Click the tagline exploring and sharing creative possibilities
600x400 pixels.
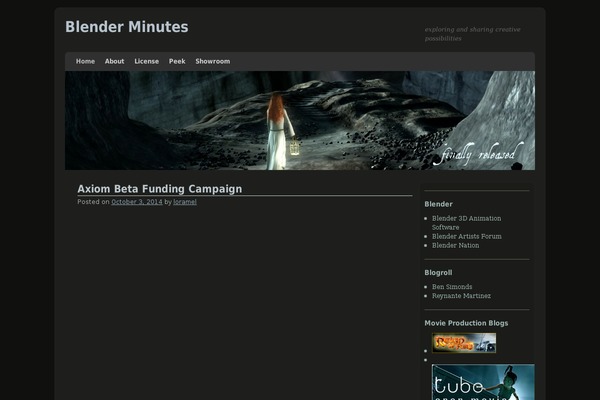tap(473, 34)
